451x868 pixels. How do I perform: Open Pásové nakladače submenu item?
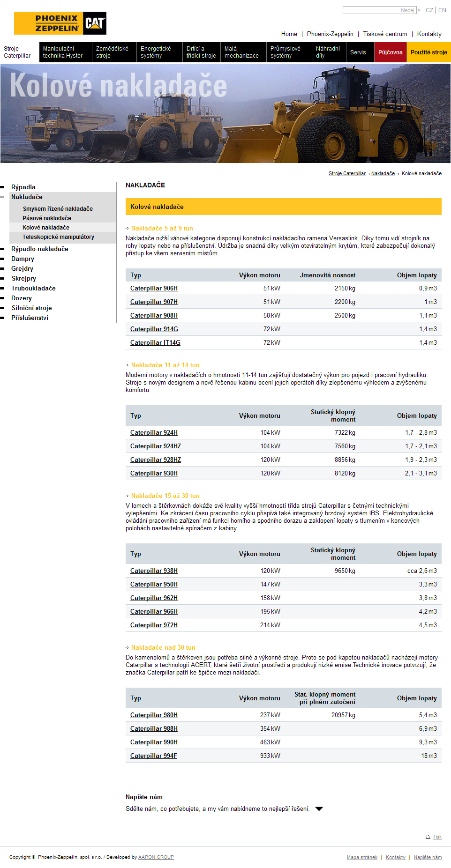(47, 218)
